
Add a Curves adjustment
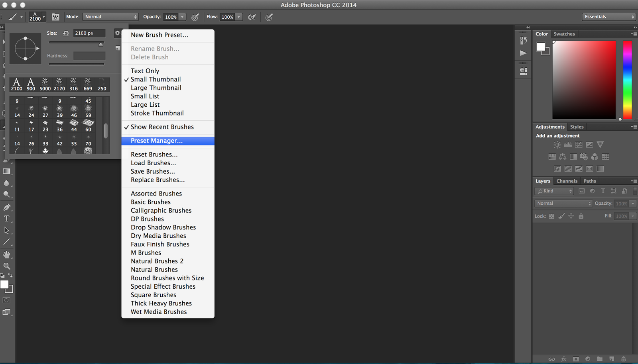pyautogui.click(x=579, y=145)
